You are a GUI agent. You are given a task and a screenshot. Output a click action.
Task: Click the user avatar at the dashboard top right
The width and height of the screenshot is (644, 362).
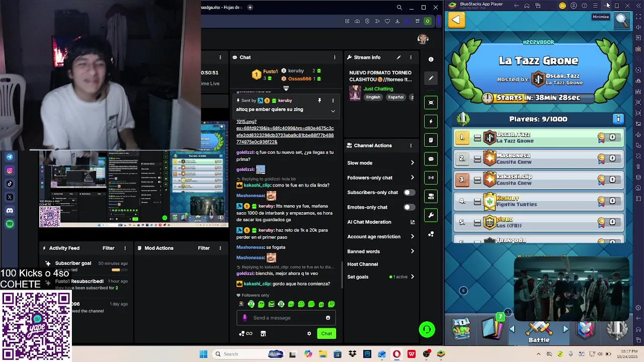pos(423,39)
